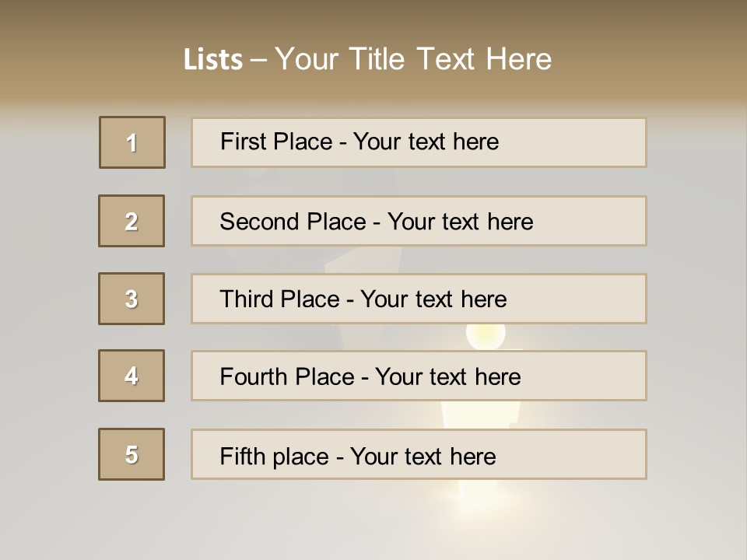This screenshot has width=747, height=560.
Task: Click the number 3 box
Action: click(132, 299)
